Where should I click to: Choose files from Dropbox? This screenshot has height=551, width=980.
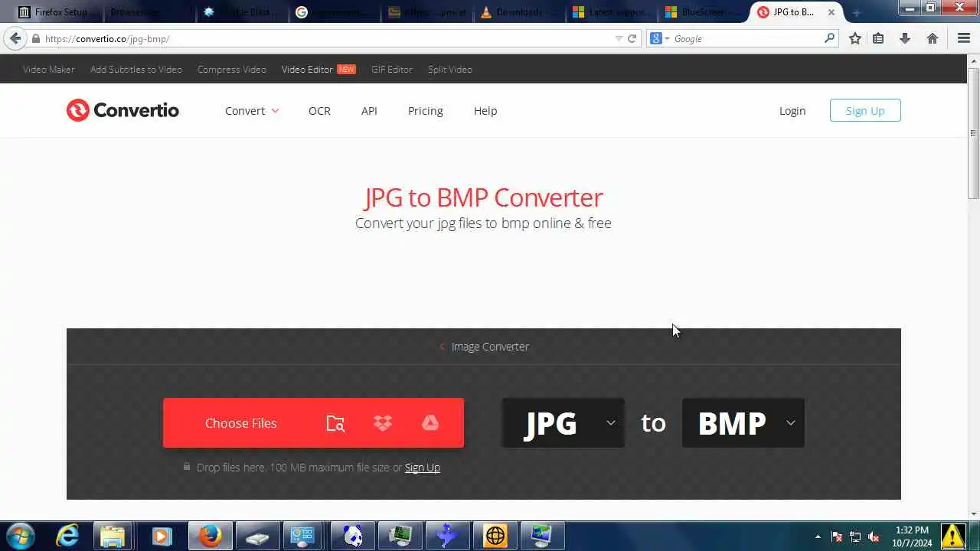tap(383, 423)
